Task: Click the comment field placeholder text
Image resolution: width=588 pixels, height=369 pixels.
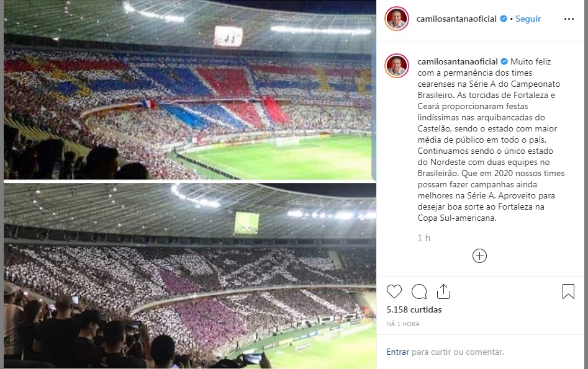Action: (x=458, y=352)
